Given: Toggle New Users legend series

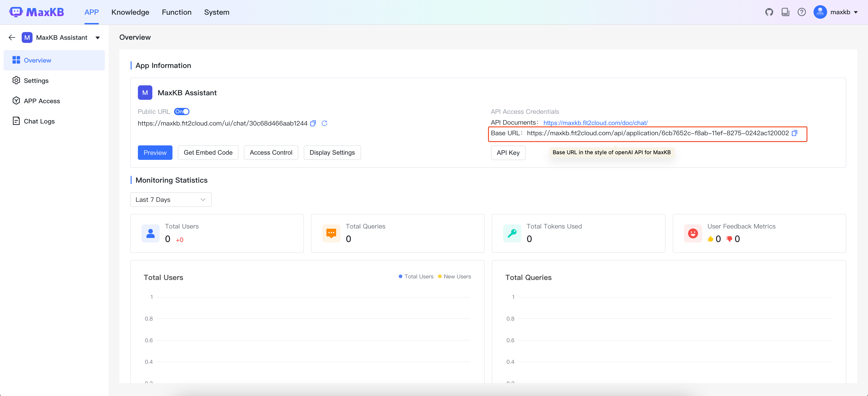Looking at the screenshot, I should click(454, 277).
